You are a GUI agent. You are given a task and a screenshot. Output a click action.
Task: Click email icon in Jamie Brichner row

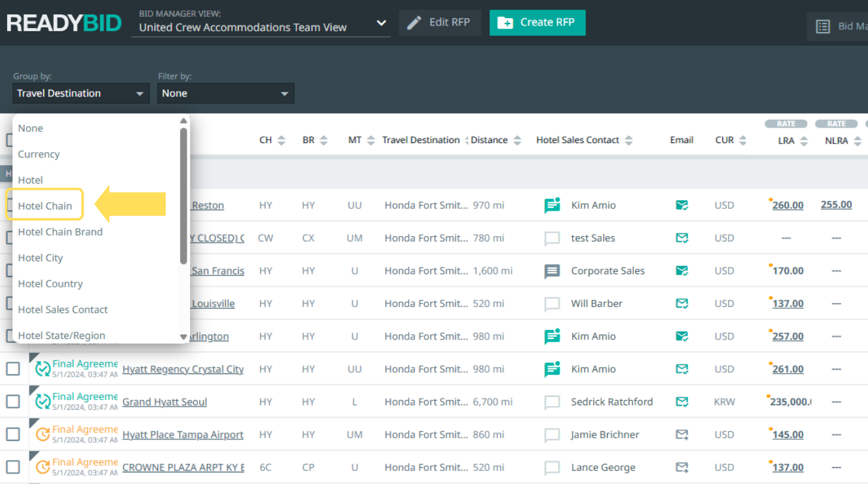682,435
